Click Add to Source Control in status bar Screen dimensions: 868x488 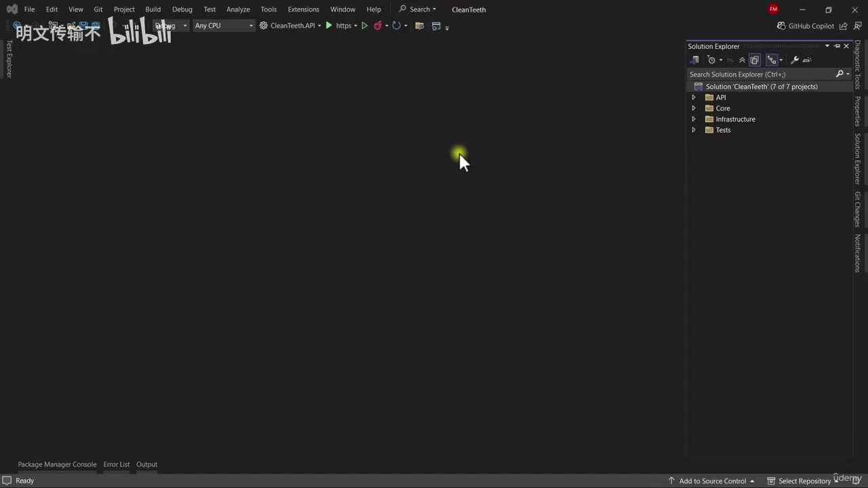point(712,481)
